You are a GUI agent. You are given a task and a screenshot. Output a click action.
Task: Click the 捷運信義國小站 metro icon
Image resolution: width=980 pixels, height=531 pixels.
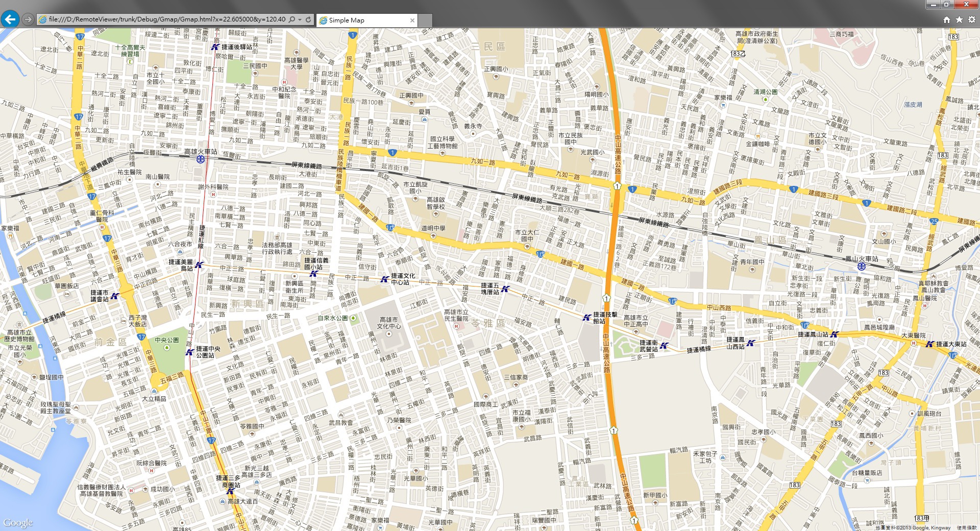click(x=313, y=274)
